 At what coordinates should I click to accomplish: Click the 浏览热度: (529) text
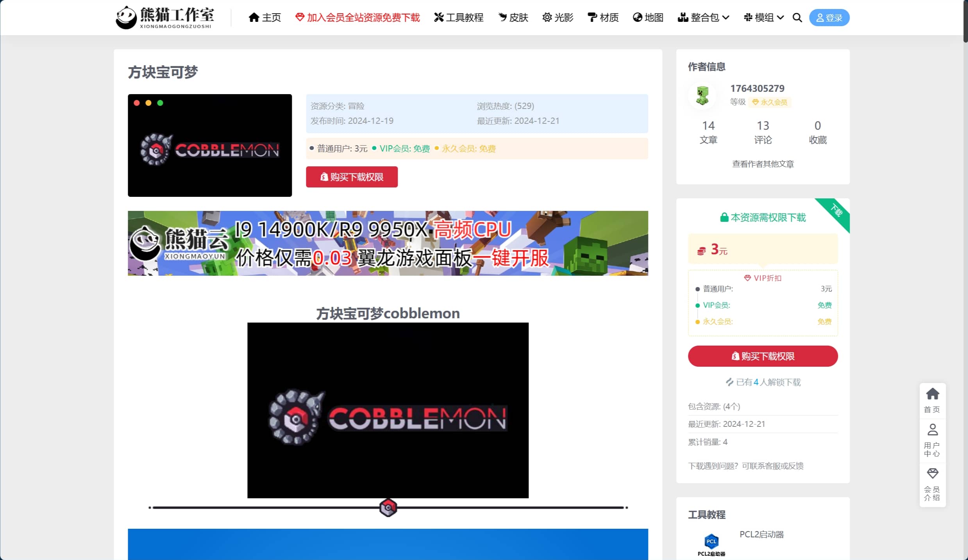tap(505, 106)
